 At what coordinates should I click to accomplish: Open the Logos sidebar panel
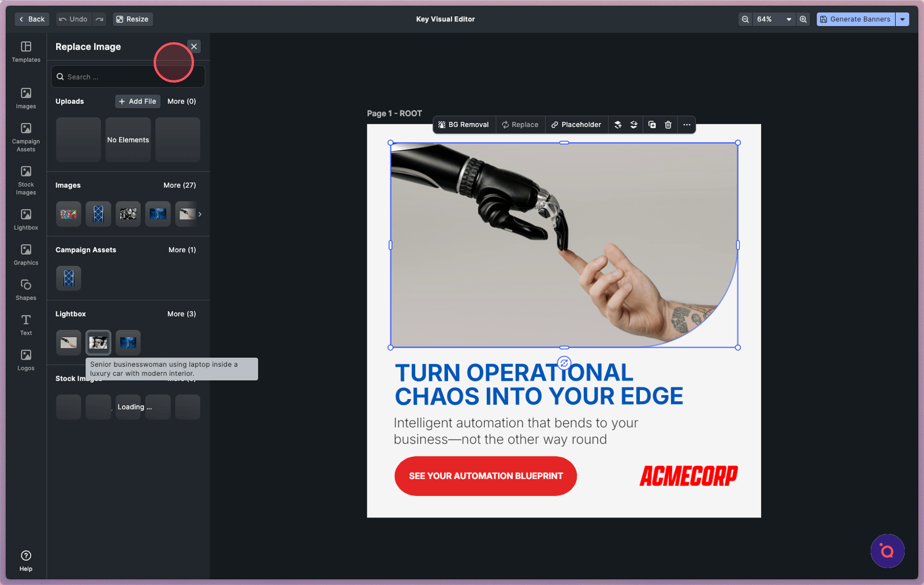point(26,360)
